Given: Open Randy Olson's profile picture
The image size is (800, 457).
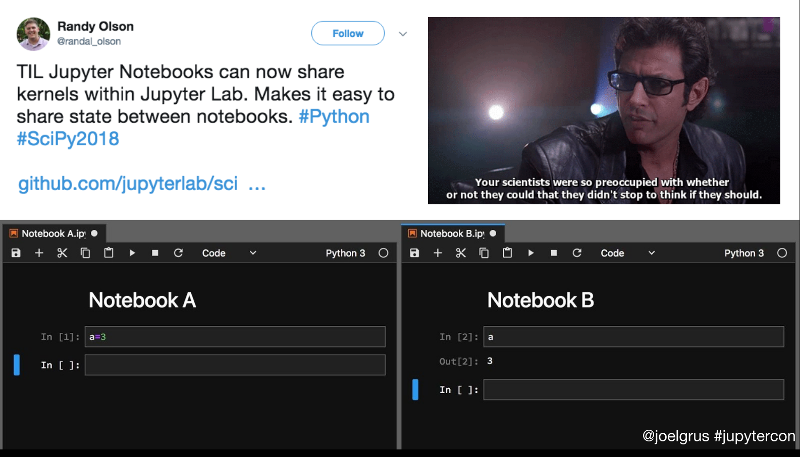Looking at the screenshot, I should pos(33,34).
